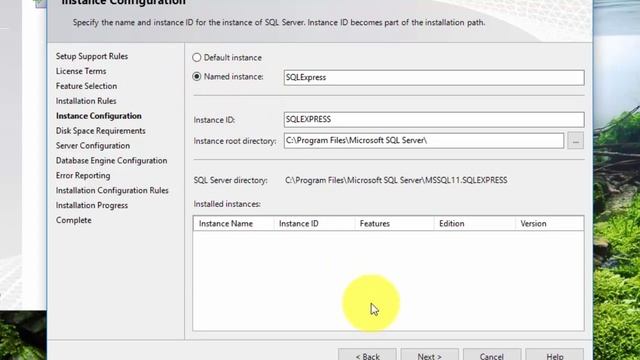640x360 pixels.
Task: Click the Instance ID column header
Action: point(314,223)
